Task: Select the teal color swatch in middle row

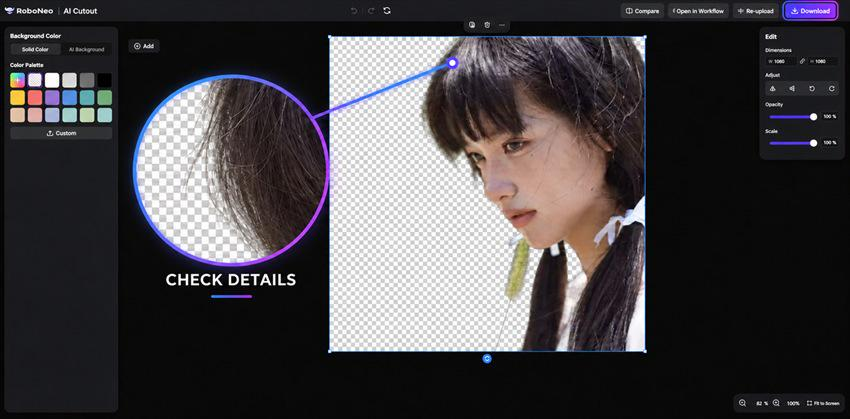Action: click(87, 98)
